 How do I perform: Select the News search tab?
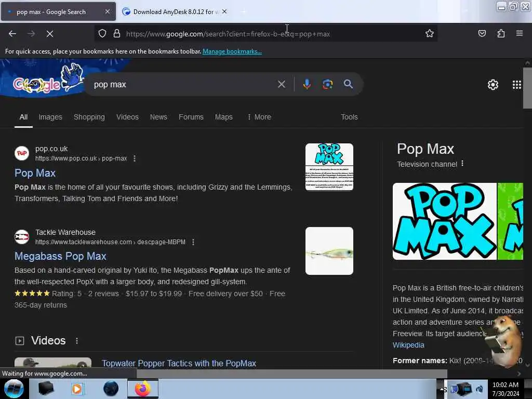[x=158, y=117]
